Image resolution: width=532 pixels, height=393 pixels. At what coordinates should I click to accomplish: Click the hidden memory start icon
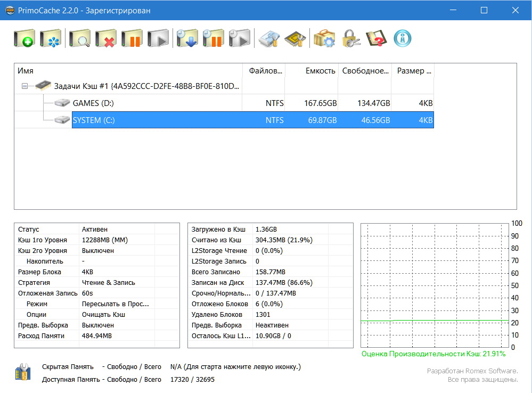[x=23, y=372]
